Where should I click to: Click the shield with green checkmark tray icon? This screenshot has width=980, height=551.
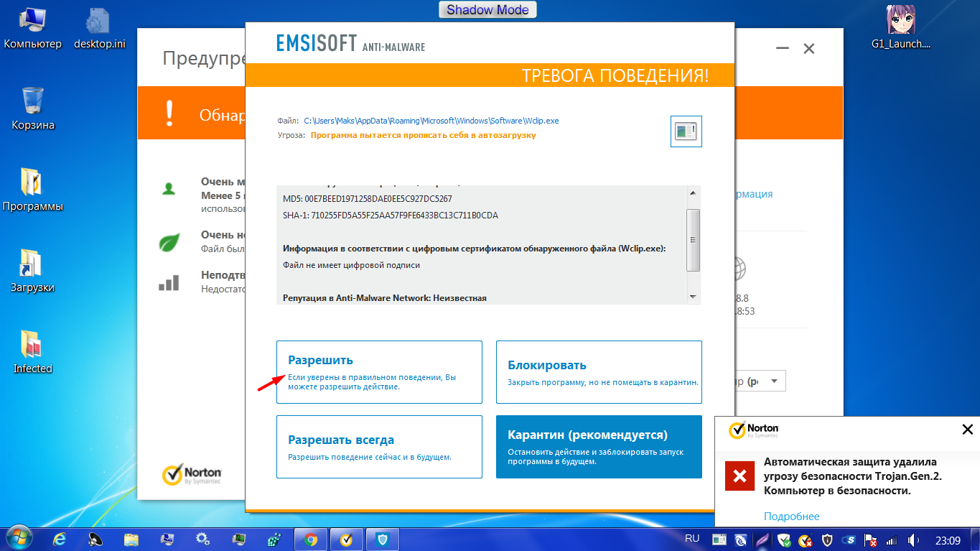click(x=785, y=539)
